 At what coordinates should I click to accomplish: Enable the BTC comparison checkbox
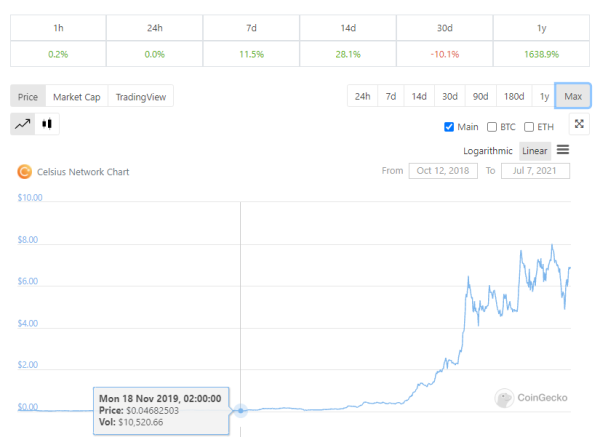coord(492,127)
